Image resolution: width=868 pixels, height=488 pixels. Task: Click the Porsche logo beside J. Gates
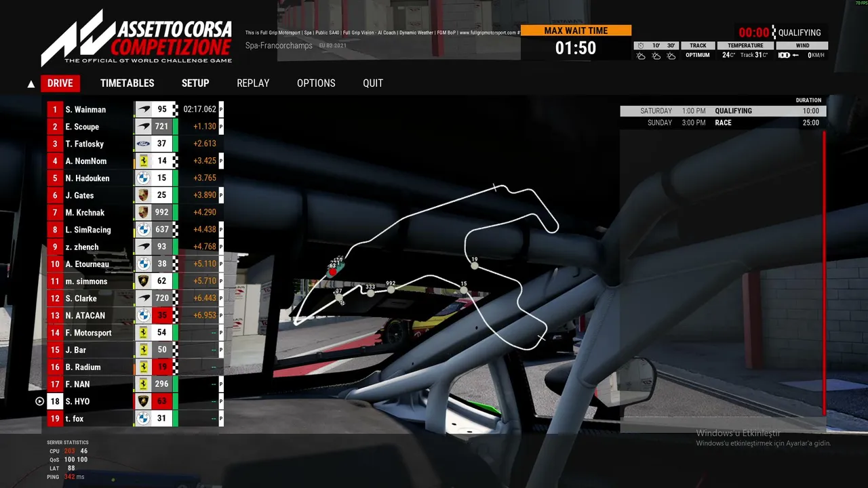(144, 195)
